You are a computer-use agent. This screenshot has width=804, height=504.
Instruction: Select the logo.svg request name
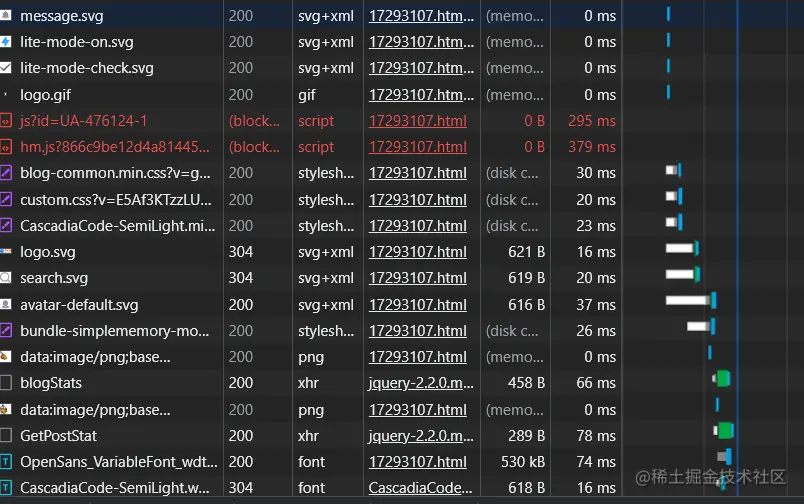coord(48,252)
